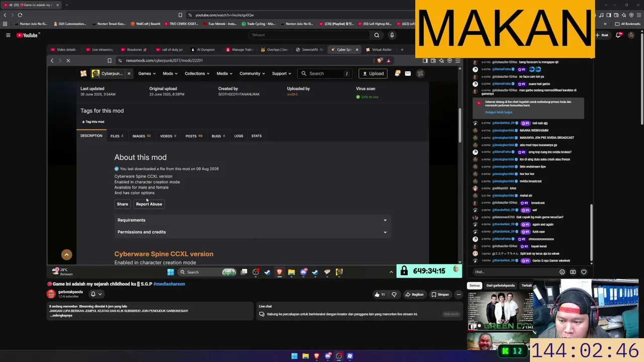Start YouTube voice search microphone
The height and width of the screenshot is (362, 644).
(x=392, y=35)
